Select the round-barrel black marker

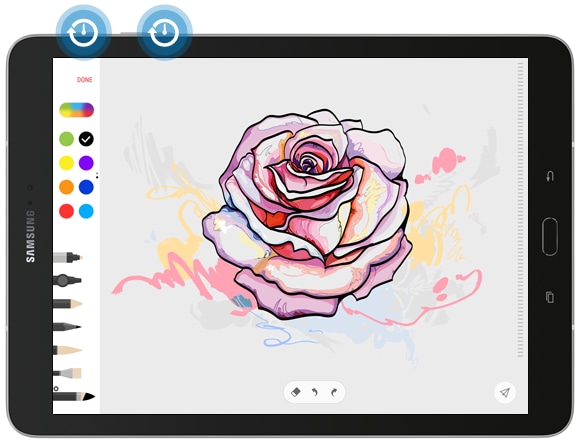pos(67,280)
